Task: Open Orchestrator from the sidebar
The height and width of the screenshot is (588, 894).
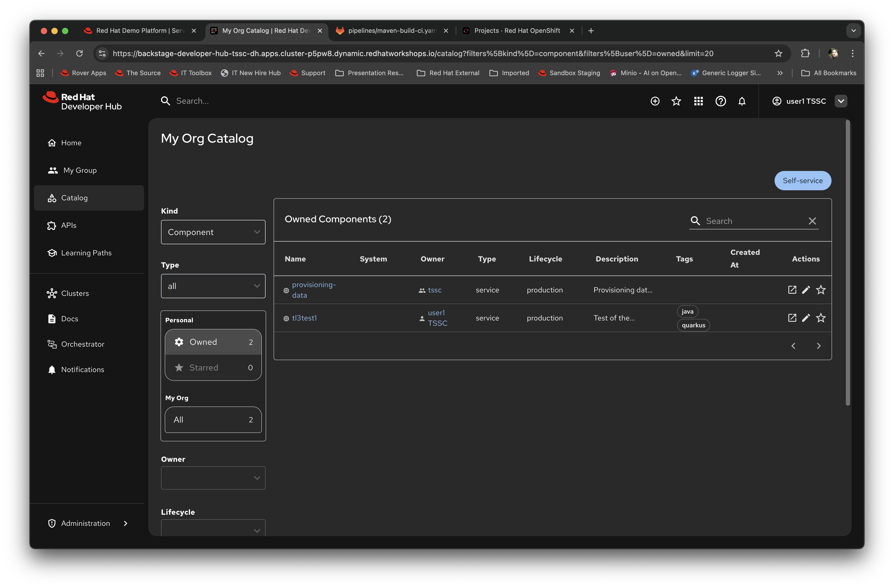Action: pyautogui.click(x=82, y=344)
